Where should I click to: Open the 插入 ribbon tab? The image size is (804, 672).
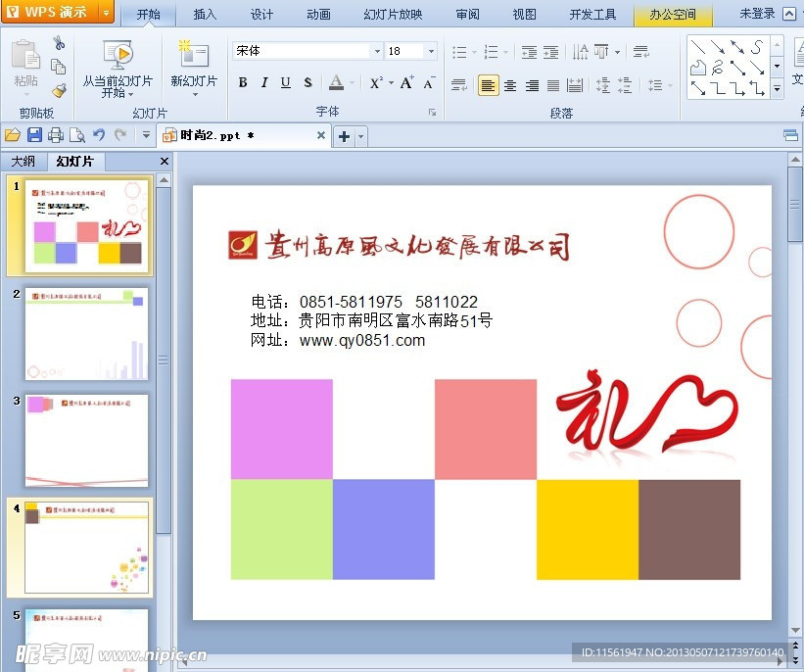(x=205, y=14)
